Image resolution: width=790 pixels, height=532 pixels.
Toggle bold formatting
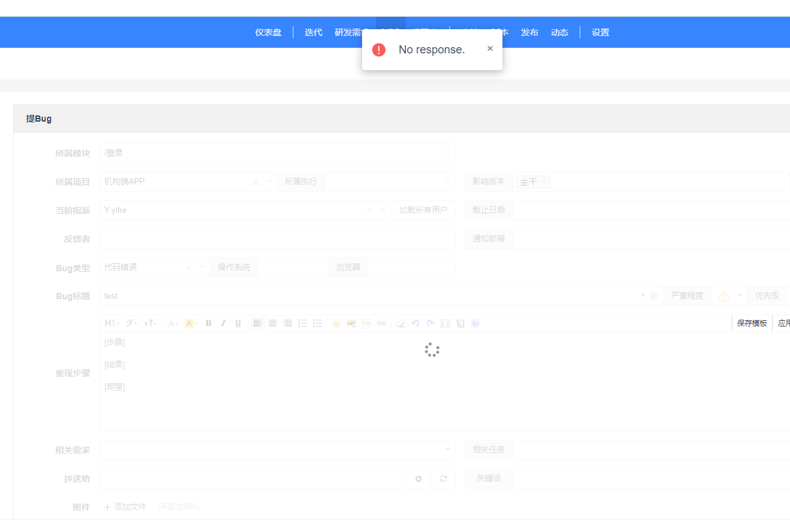(209, 323)
